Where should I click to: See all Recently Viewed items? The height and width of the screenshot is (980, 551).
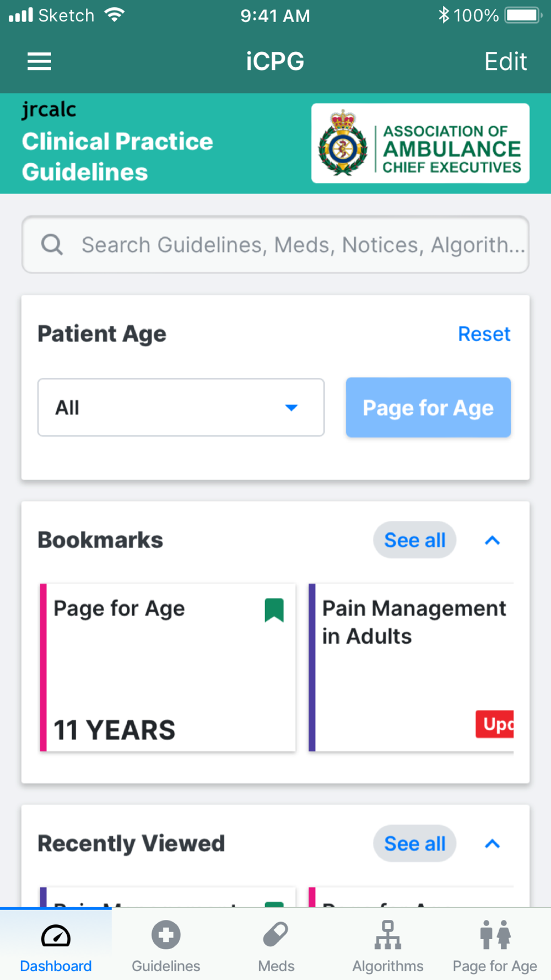click(x=414, y=844)
